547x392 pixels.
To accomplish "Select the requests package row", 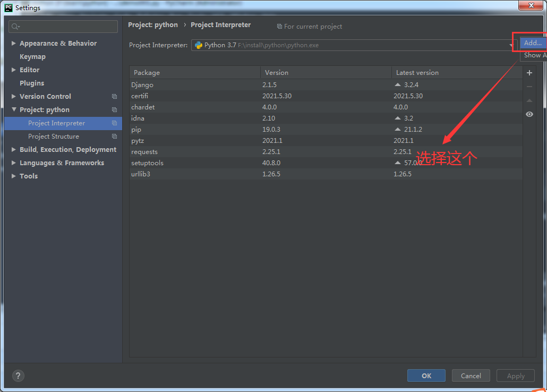I will tap(326, 152).
